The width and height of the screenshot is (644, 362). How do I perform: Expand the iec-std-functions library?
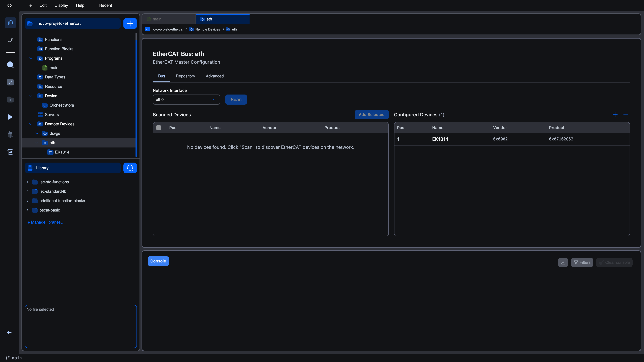(x=27, y=182)
